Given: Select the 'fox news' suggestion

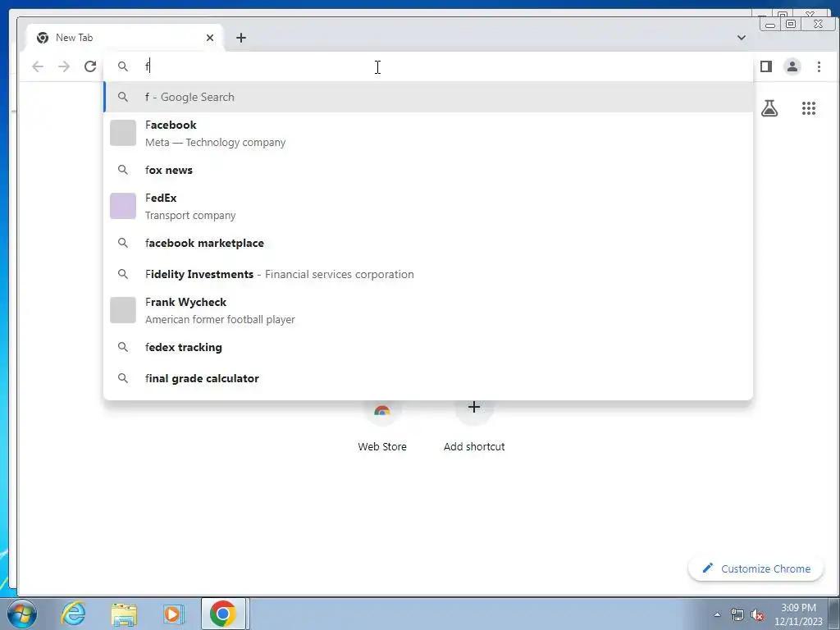Looking at the screenshot, I should [x=428, y=170].
